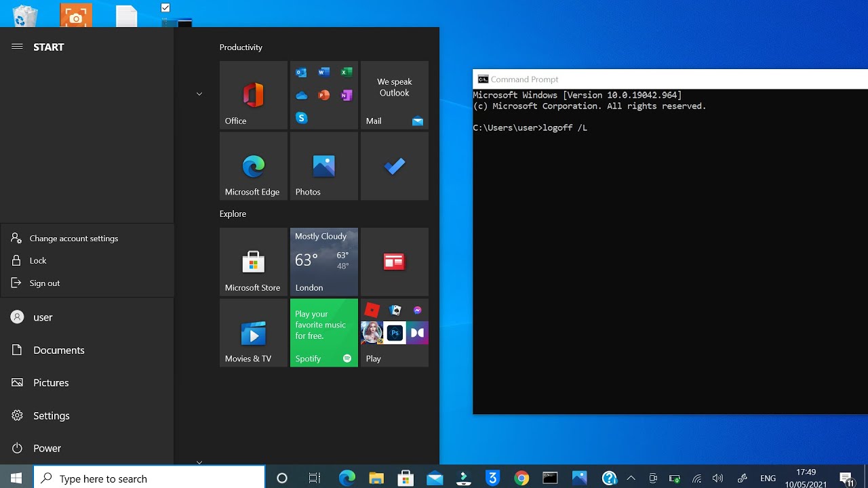Viewport: 868px width, 488px height.
Task: Open the notification center icon
Action: [846, 479]
